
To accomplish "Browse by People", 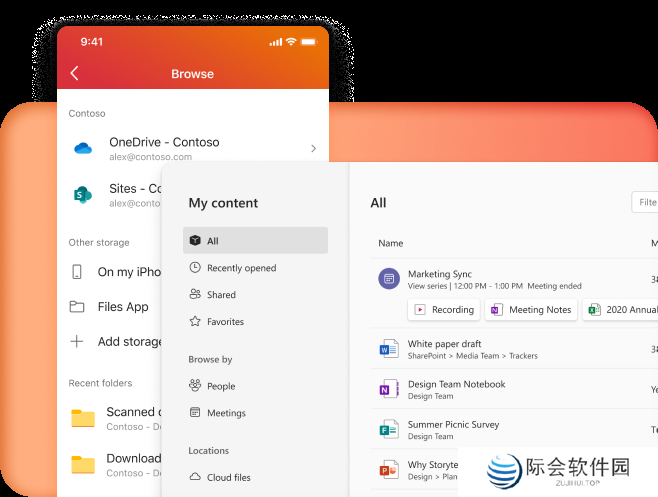I will [221, 386].
